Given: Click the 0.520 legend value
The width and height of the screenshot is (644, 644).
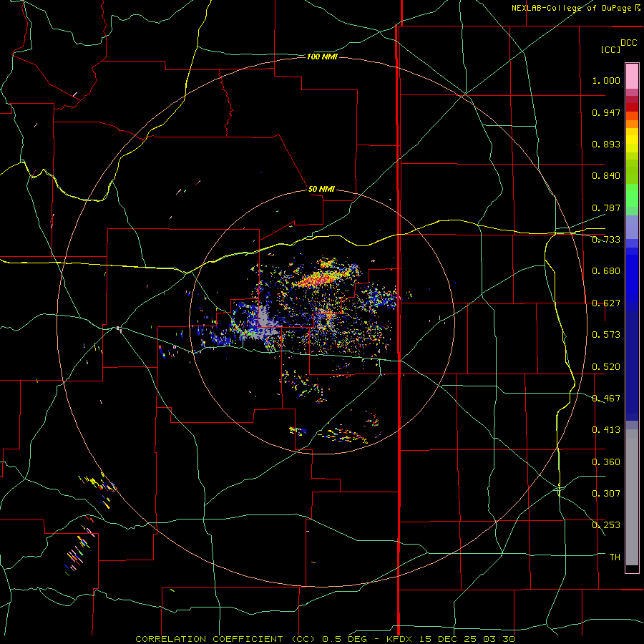Looking at the screenshot, I should click(606, 367).
